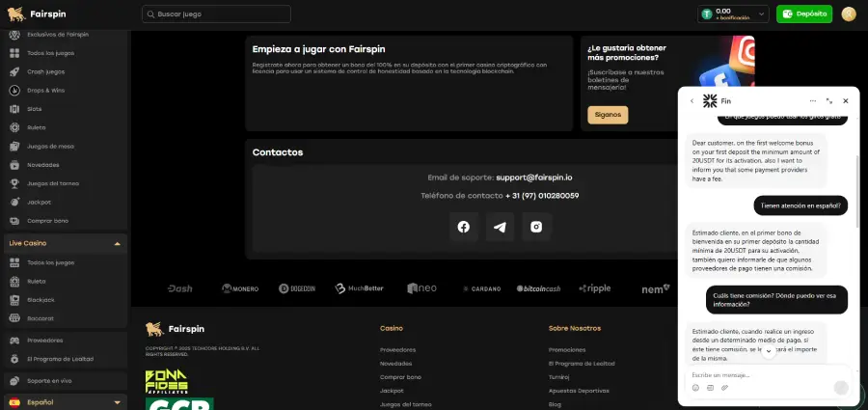The height and width of the screenshot is (410, 868).
Task: Focus the Buscar juego search field
Action: (x=216, y=14)
